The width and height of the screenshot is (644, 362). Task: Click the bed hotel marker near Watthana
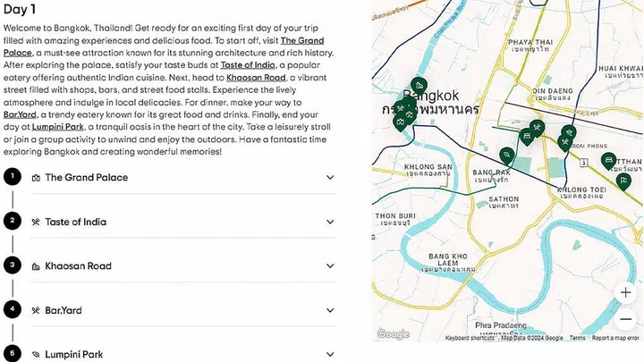[608, 161]
